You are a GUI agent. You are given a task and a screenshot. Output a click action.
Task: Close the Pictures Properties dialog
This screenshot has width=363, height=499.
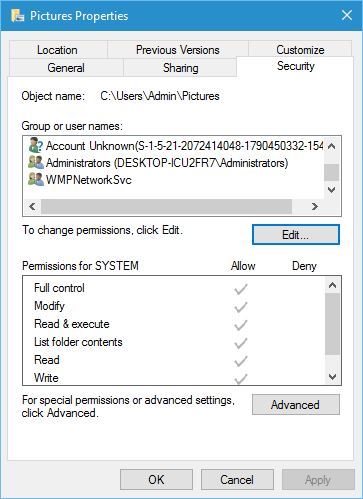coord(347,15)
